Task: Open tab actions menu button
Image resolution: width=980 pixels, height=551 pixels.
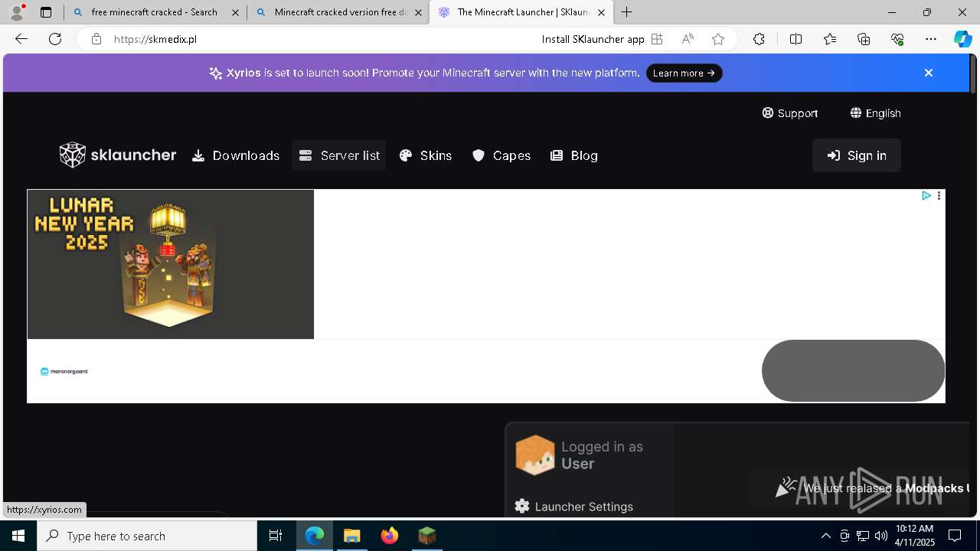Action: pos(46,12)
